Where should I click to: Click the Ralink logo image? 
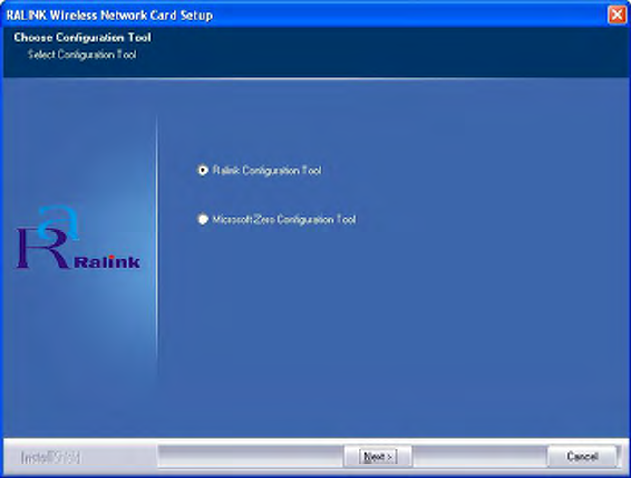(x=78, y=237)
